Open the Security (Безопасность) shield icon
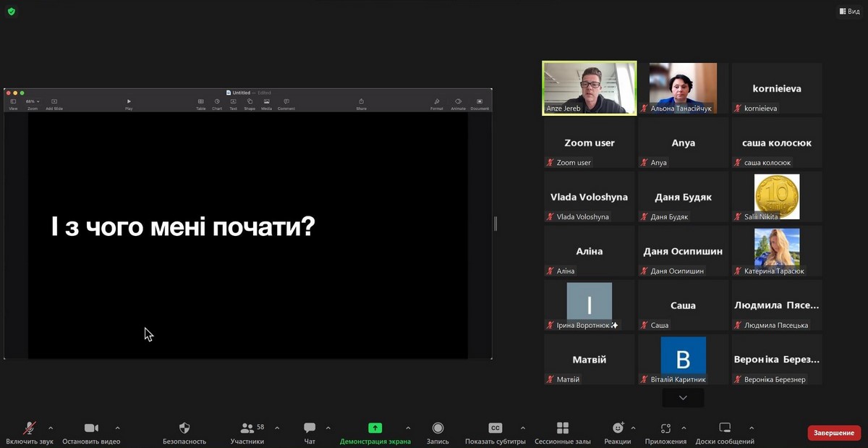868x448 pixels. [x=184, y=428]
